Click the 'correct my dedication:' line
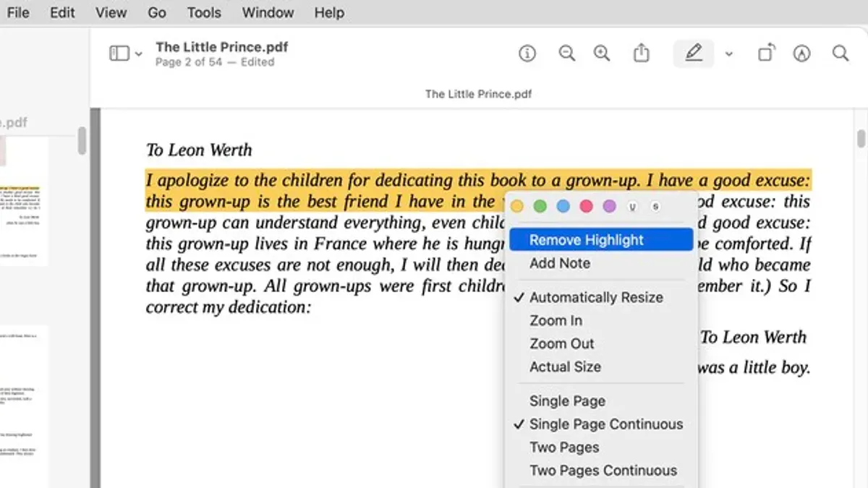Screen dimensions: 868x488 click(x=229, y=307)
